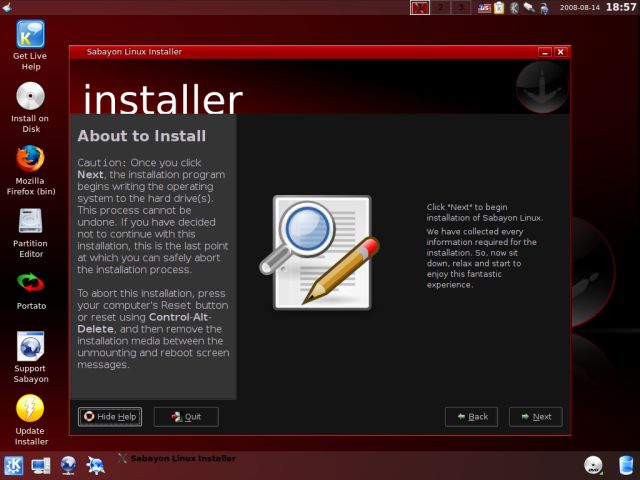Open the Support Sabayon desktop icon

pyautogui.click(x=31, y=357)
